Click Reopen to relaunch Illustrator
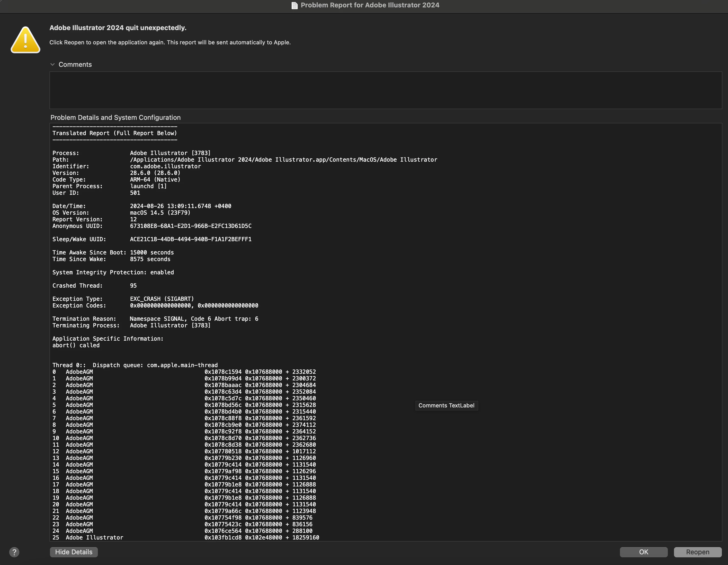Image resolution: width=728 pixels, height=565 pixels. pyautogui.click(x=697, y=552)
